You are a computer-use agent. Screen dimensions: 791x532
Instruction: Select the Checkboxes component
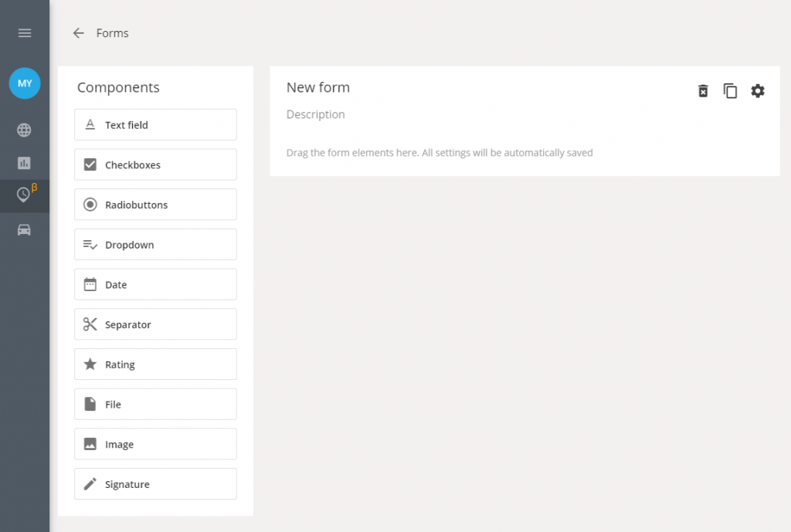click(154, 164)
